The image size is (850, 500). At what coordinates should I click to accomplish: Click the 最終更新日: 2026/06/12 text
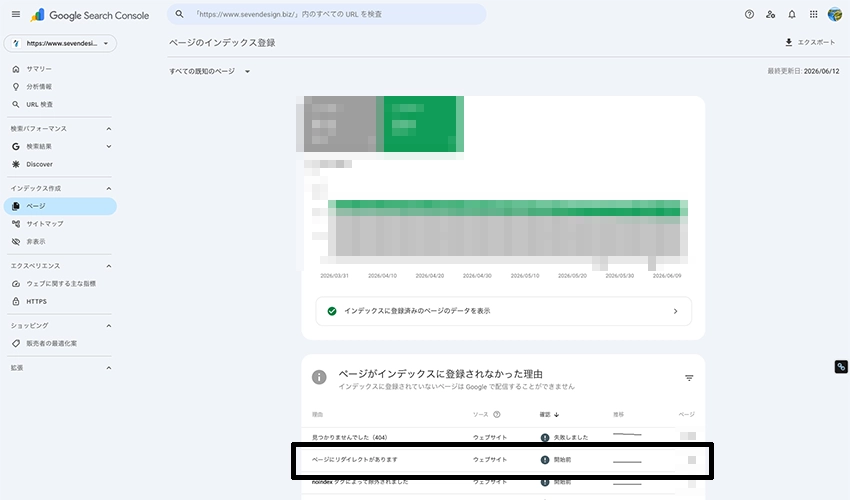click(803, 72)
